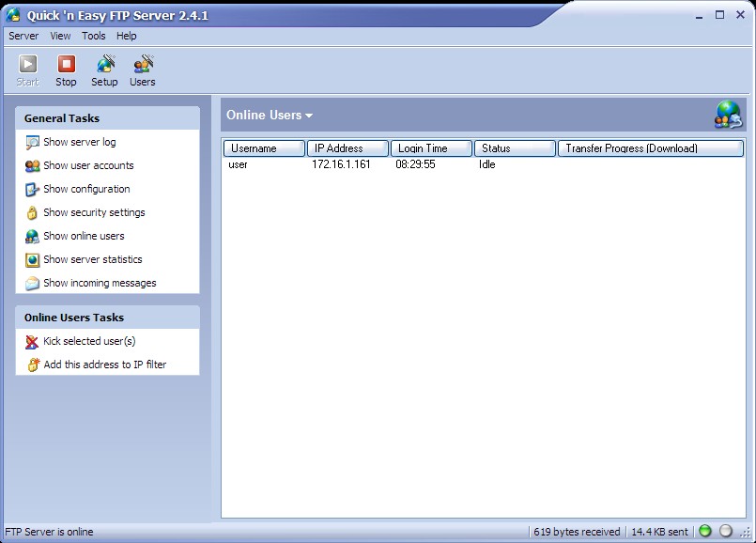Click the Online Users Tasks panel header
Screen dimensions: 756x543
pyautogui.click(x=107, y=318)
